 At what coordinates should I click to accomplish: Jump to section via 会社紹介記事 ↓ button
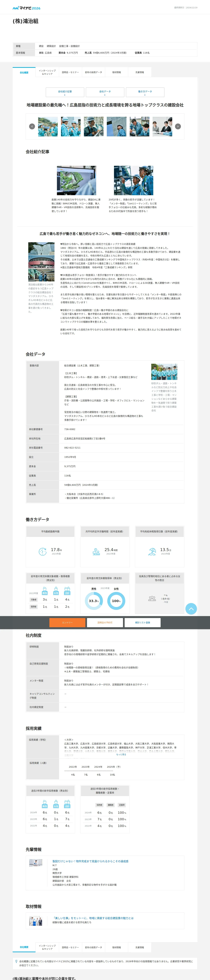point(65,92)
